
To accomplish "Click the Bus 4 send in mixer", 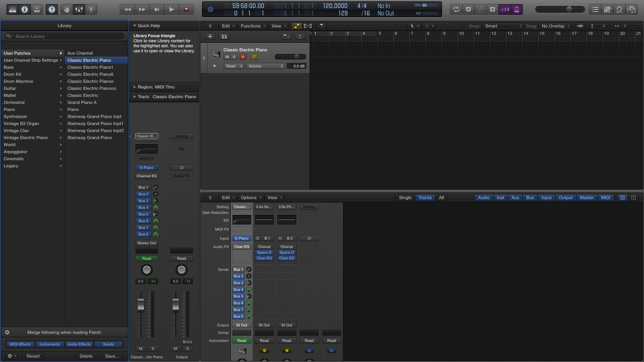I will 238,290.
